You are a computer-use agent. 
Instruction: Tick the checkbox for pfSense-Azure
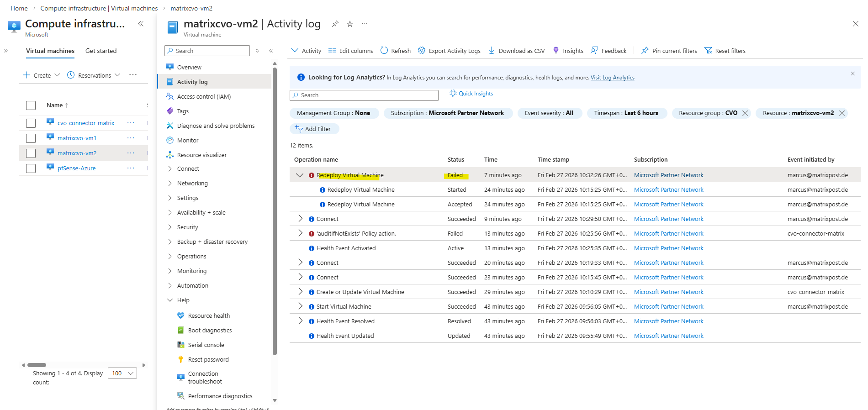(x=31, y=168)
